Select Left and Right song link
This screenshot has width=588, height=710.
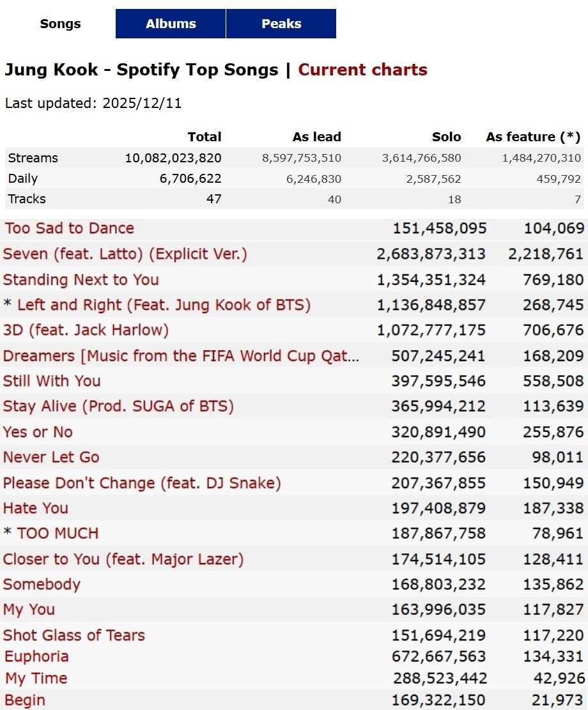164,305
